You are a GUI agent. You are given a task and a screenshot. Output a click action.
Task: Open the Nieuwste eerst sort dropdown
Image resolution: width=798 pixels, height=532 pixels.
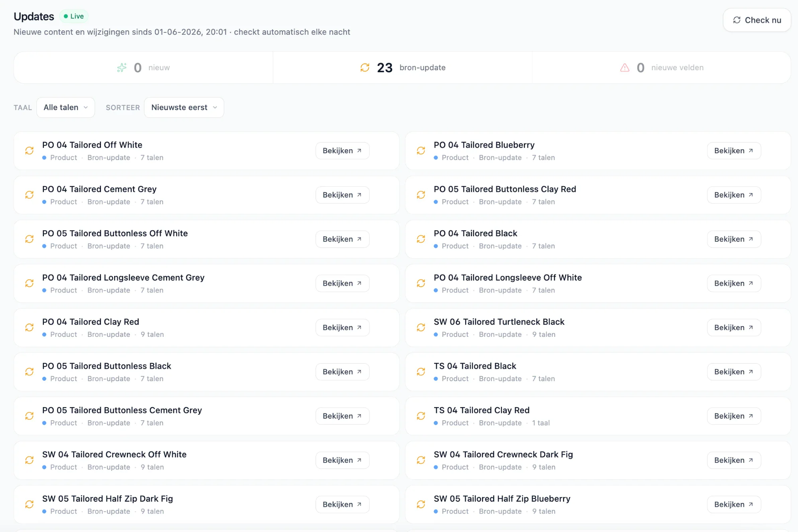184,107
